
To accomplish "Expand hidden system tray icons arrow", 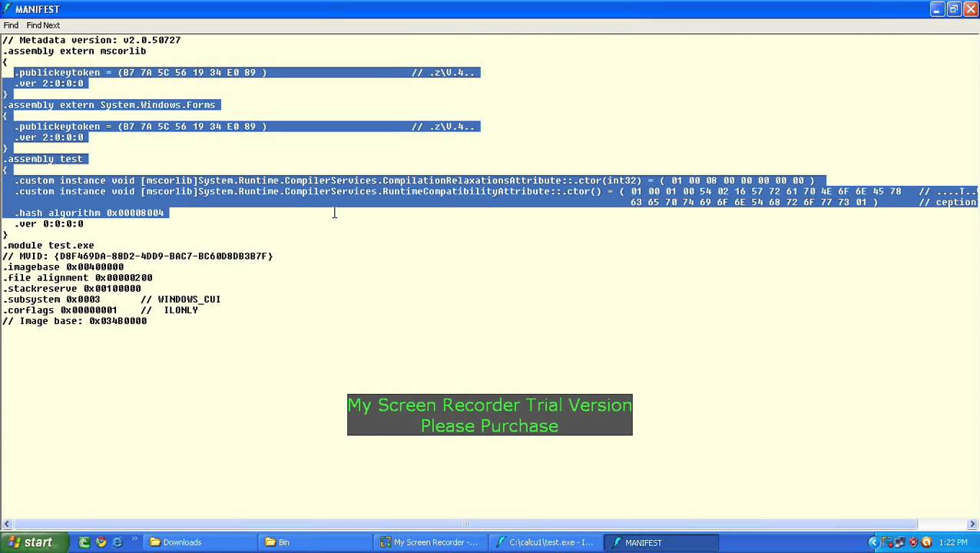I will (873, 542).
